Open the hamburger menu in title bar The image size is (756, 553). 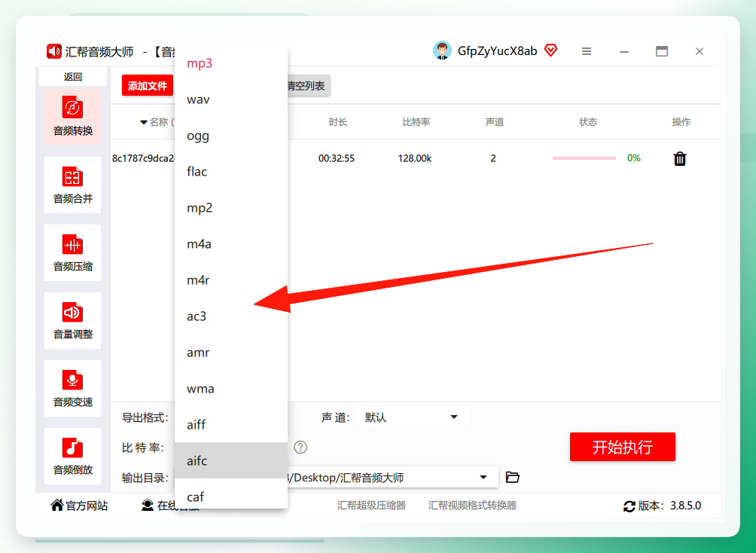[x=587, y=51]
